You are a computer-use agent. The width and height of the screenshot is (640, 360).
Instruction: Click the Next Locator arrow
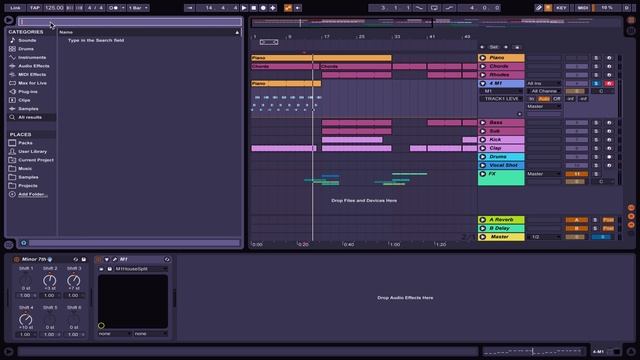[506, 47]
